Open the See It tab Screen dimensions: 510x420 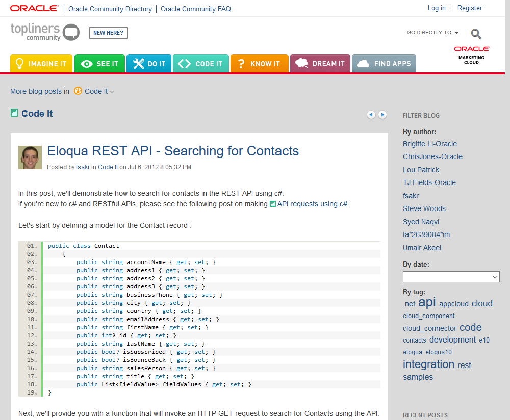[x=99, y=63]
